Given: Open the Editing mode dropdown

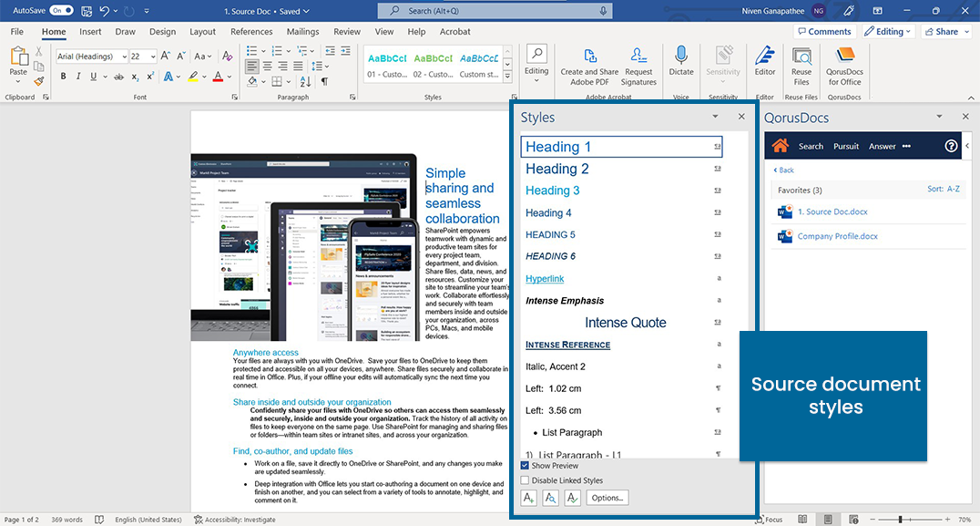Looking at the screenshot, I should pos(889,31).
